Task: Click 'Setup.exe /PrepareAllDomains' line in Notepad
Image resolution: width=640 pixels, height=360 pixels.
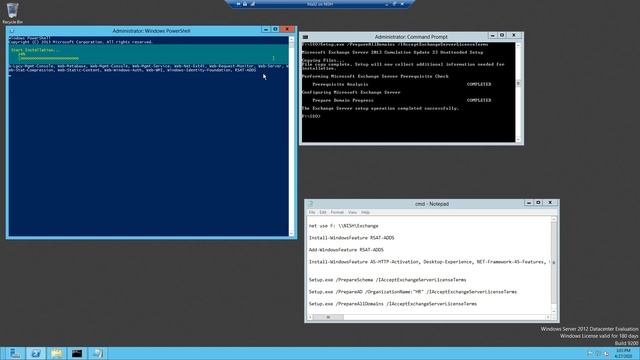Action: (x=393, y=304)
